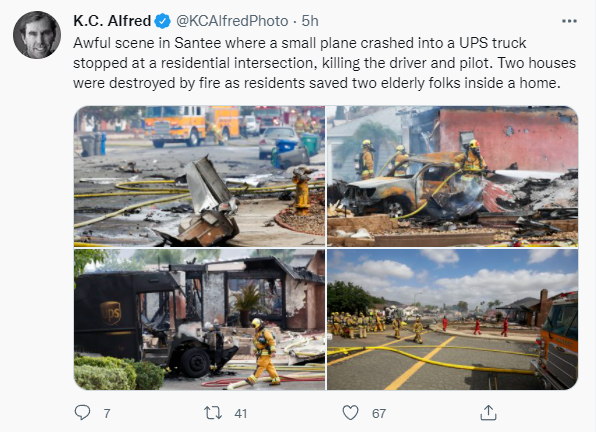Open the K.C. Alfred display name

pos(112,21)
